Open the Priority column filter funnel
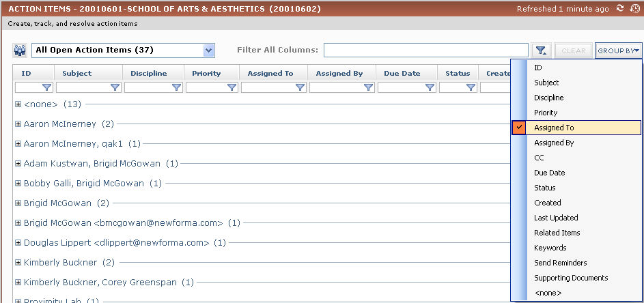Viewport: 644px width, 303px height. tap(232, 87)
